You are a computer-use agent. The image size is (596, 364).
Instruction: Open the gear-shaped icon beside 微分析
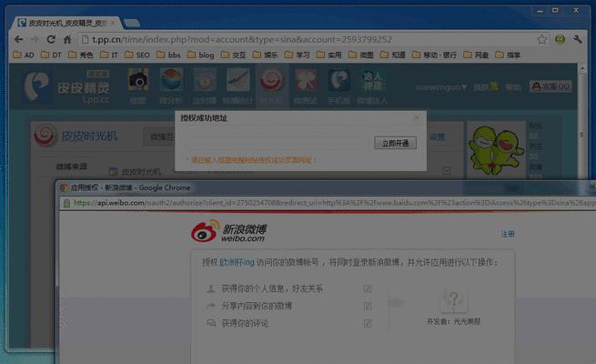tap(205, 79)
